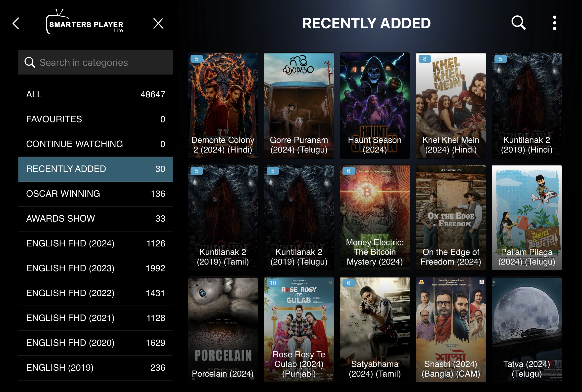Screen dimensions: 582x392
Task: Open Gorre Puranam (2024) (Telugu) poster
Action: point(299,106)
